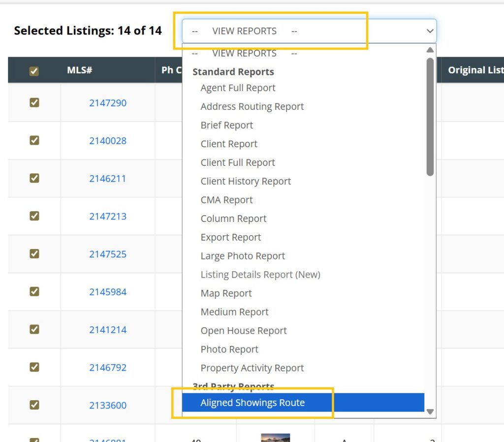Click the dropdown chevron arrow
This screenshot has width=504, height=442.
[x=430, y=31]
